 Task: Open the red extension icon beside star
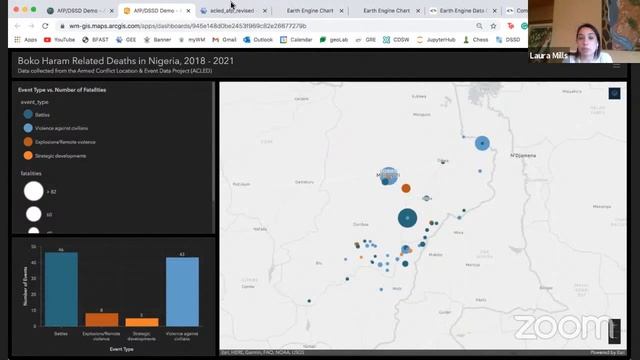tap(511, 26)
